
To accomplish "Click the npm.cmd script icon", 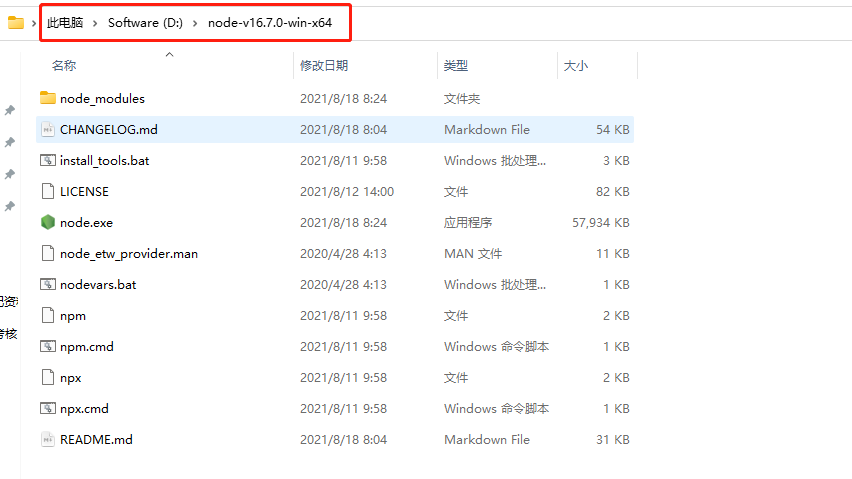I will click(48, 346).
